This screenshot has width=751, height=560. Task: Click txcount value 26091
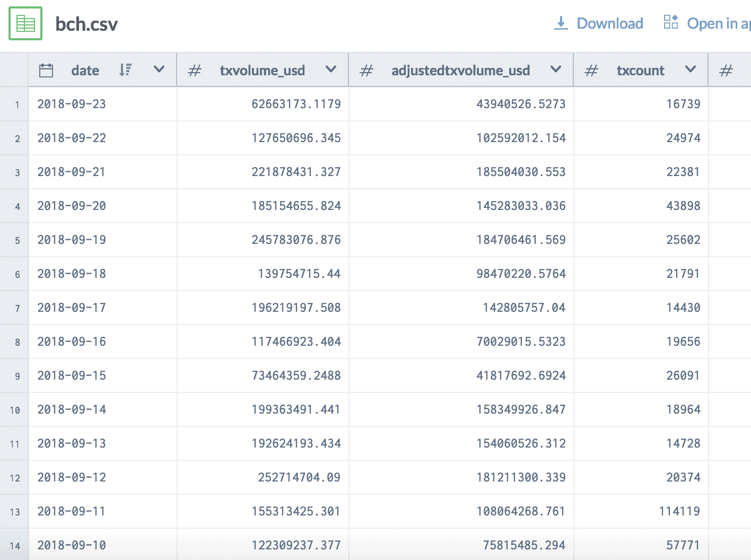coord(683,375)
